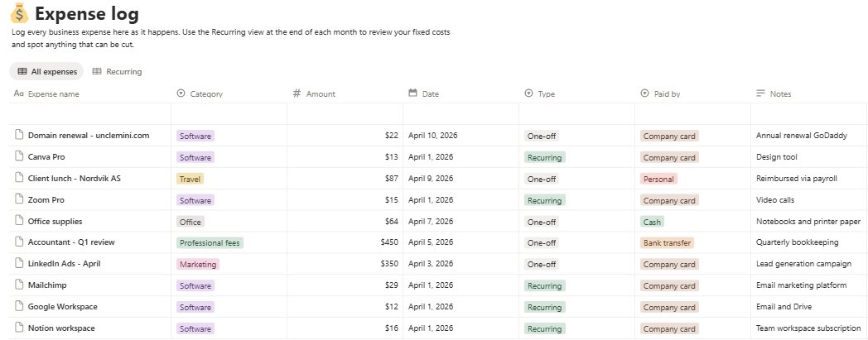Open the Type column header menu

coord(576,93)
